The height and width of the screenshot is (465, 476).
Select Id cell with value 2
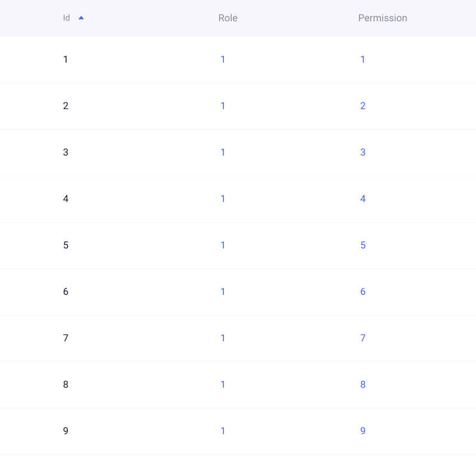pos(66,106)
